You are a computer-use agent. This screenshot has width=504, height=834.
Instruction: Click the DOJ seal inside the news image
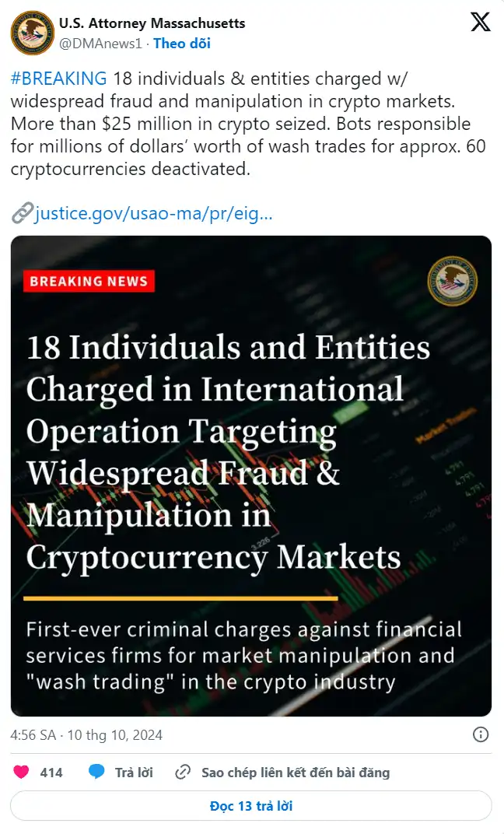pyautogui.click(x=453, y=280)
